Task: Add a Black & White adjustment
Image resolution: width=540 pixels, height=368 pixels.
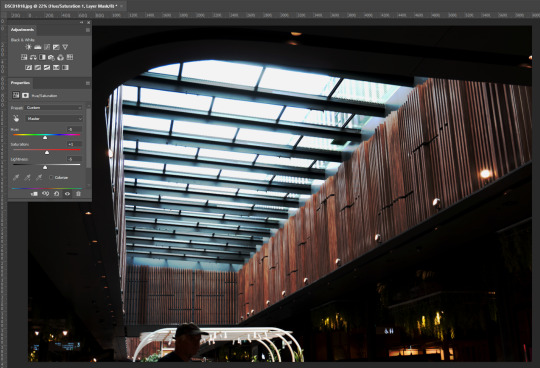Action: pos(42,57)
